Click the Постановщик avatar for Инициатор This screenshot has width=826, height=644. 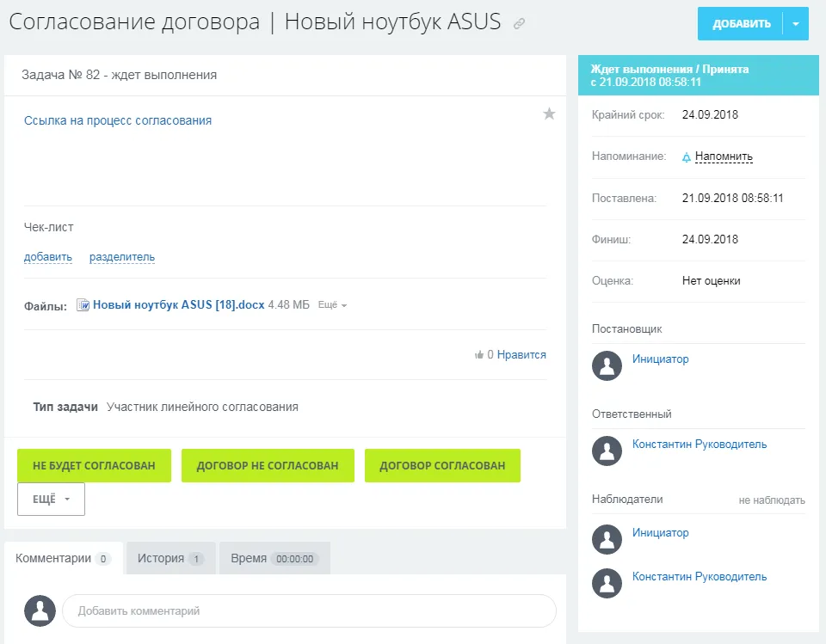tap(607, 365)
